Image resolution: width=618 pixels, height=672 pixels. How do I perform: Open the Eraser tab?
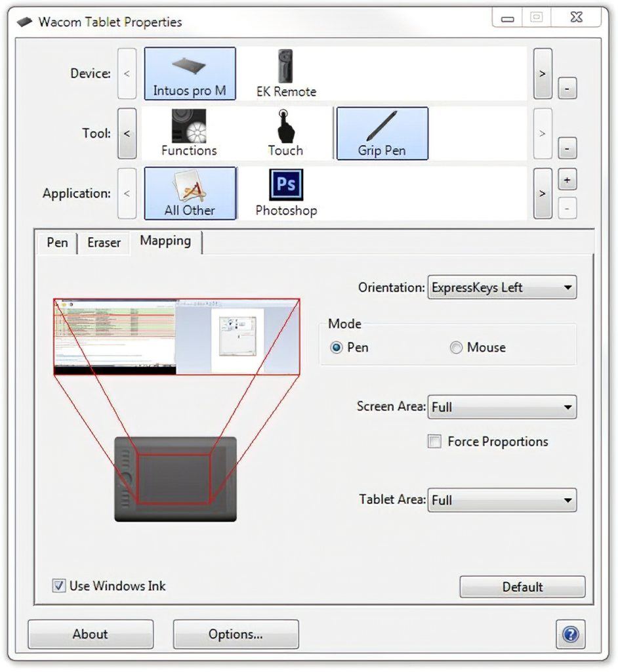coord(104,243)
